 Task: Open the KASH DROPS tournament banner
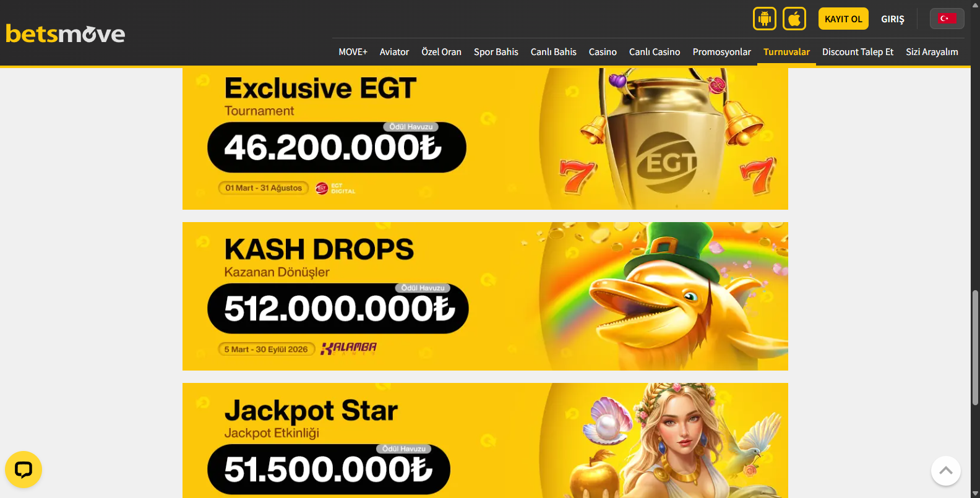[x=485, y=296]
